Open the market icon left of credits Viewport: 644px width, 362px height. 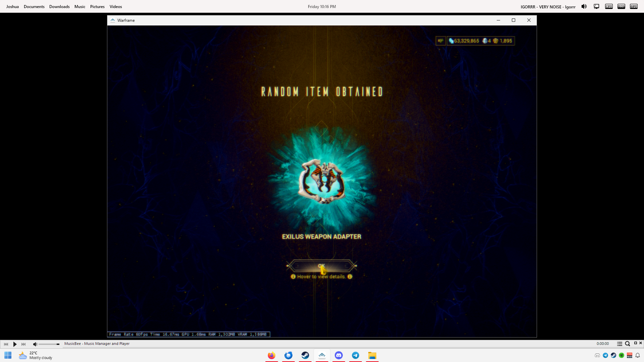point(440,41)
